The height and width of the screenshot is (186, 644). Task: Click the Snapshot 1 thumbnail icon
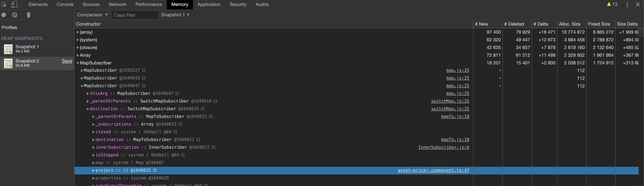coord(8,49)
